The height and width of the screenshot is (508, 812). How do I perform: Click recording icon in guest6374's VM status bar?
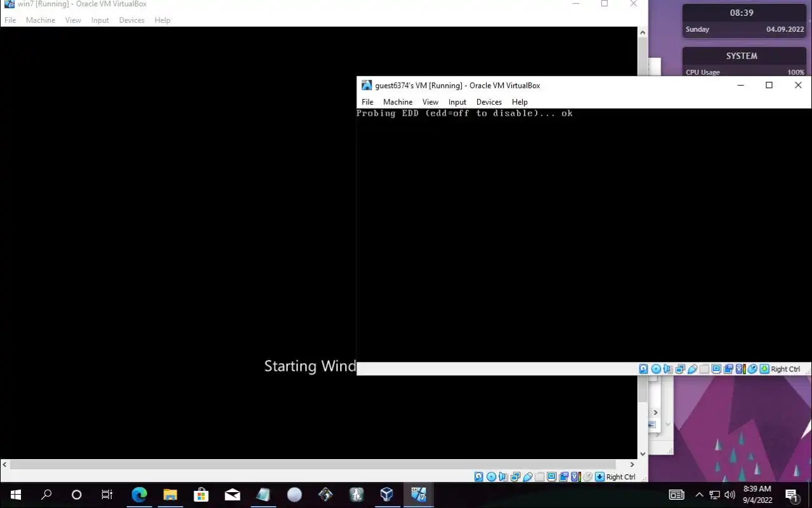(728, 369)
